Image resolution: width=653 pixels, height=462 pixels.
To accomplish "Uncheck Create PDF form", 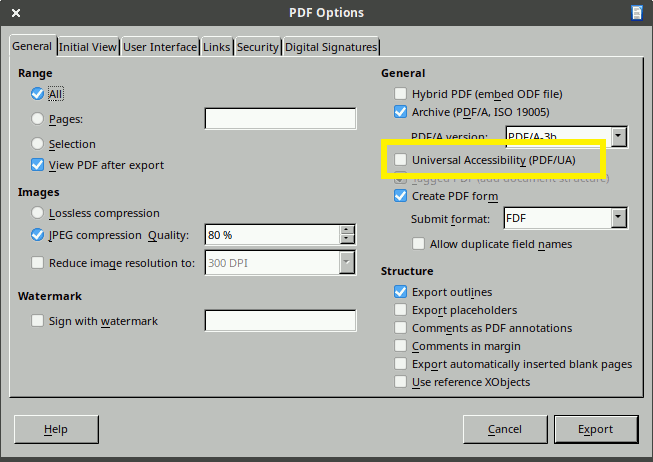I will (401, 196).
